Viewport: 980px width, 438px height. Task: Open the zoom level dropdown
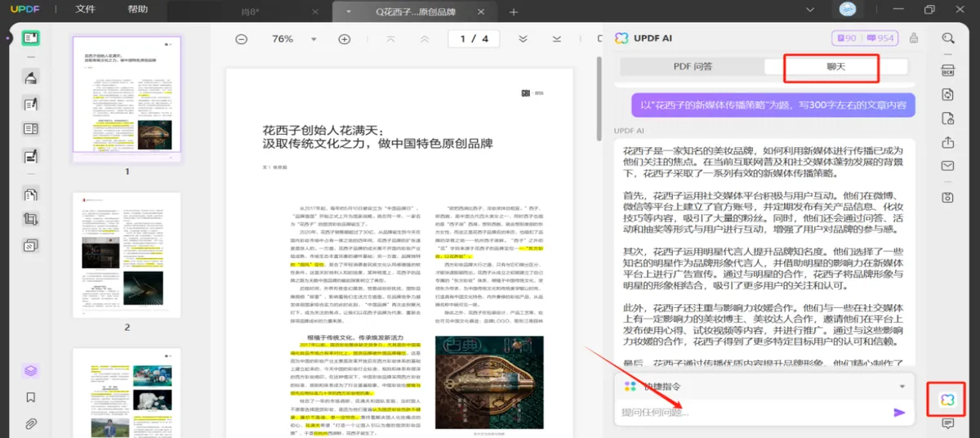point(314,39)
